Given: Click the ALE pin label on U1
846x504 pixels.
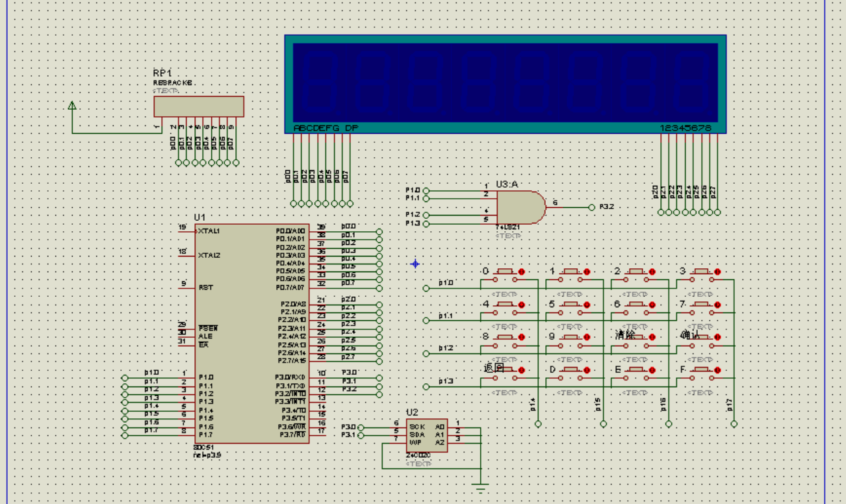Looking at the screenshot, I should point(205,336).
